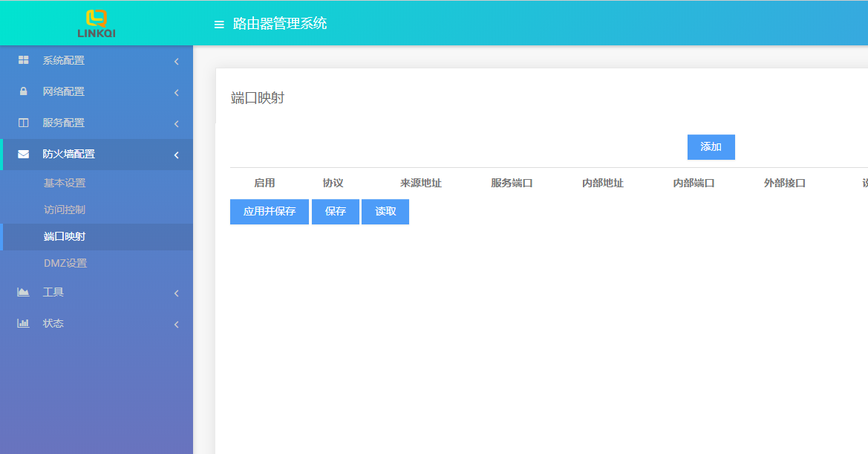Click the 保存 button
This screenshot has width=868, height=454.
tap(336, 212)
